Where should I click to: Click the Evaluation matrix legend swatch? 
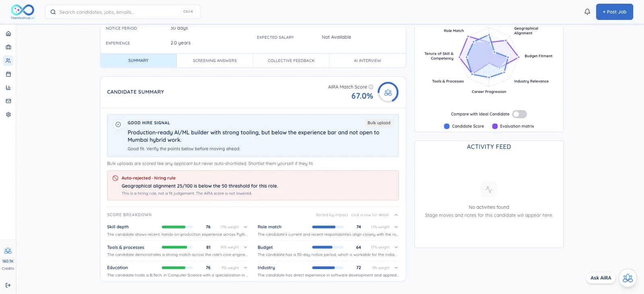[495, 126]
